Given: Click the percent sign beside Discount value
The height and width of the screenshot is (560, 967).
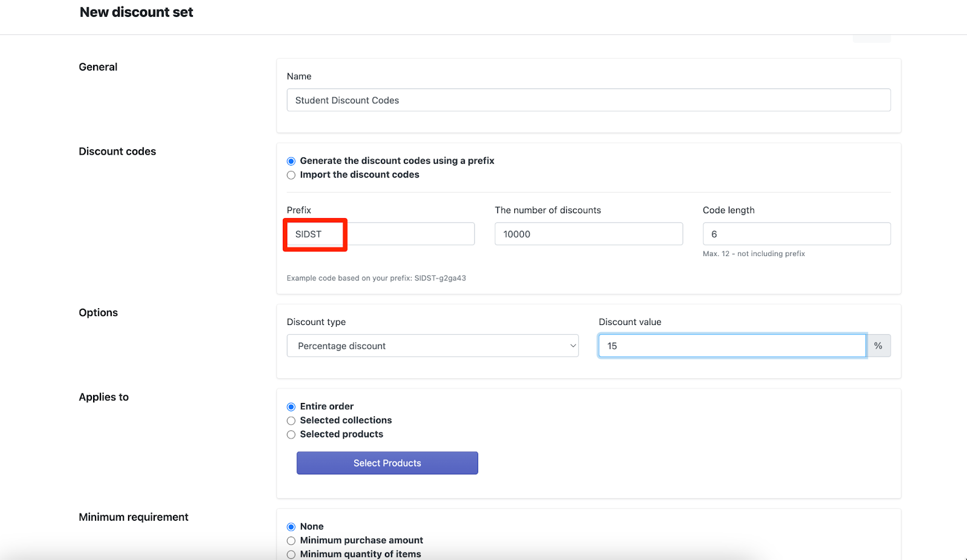Looking at the screenshot, I should click(x=878, y=346).
